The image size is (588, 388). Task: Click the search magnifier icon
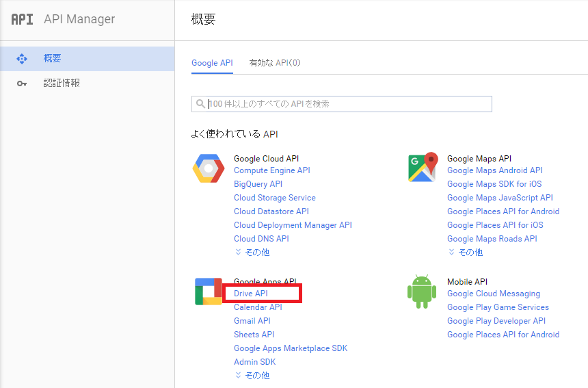[200, 103]
